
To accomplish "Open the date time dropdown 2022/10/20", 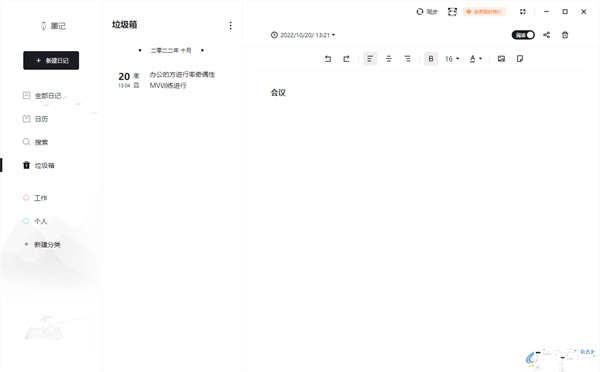I will [x=307, y=35].
